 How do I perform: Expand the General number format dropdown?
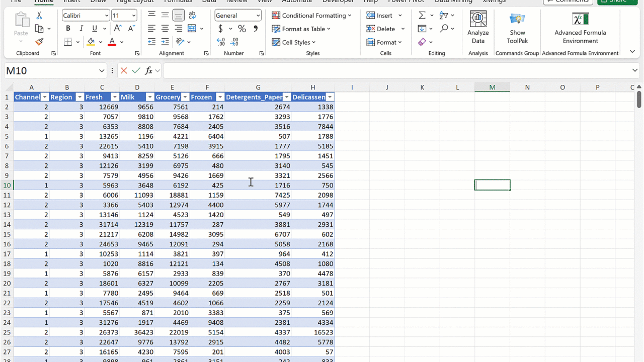click(258, 16)
